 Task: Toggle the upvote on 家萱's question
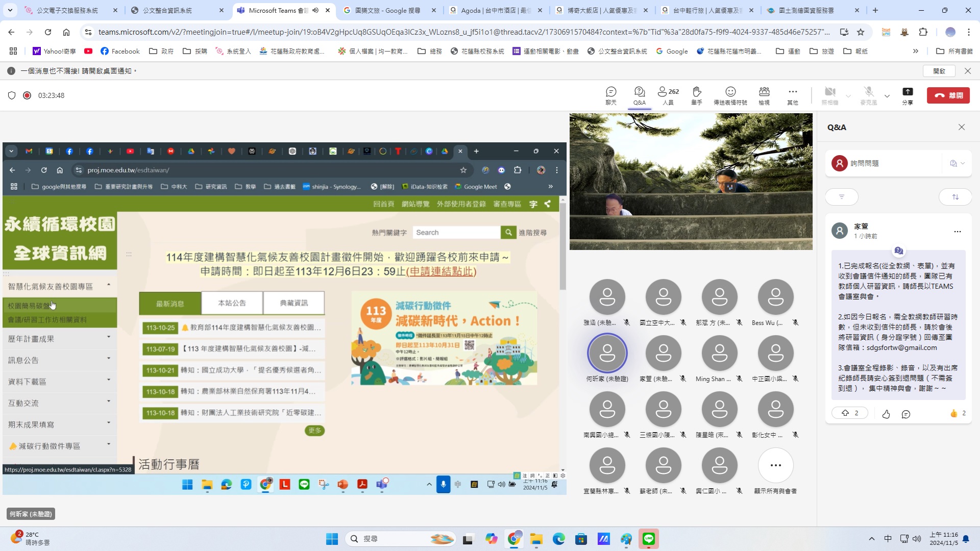pyautogui.click(x=850, y=413)
